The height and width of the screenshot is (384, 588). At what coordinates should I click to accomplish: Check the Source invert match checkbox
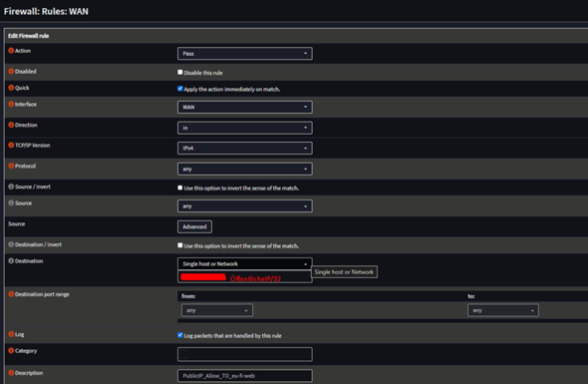tap(180, 188)
